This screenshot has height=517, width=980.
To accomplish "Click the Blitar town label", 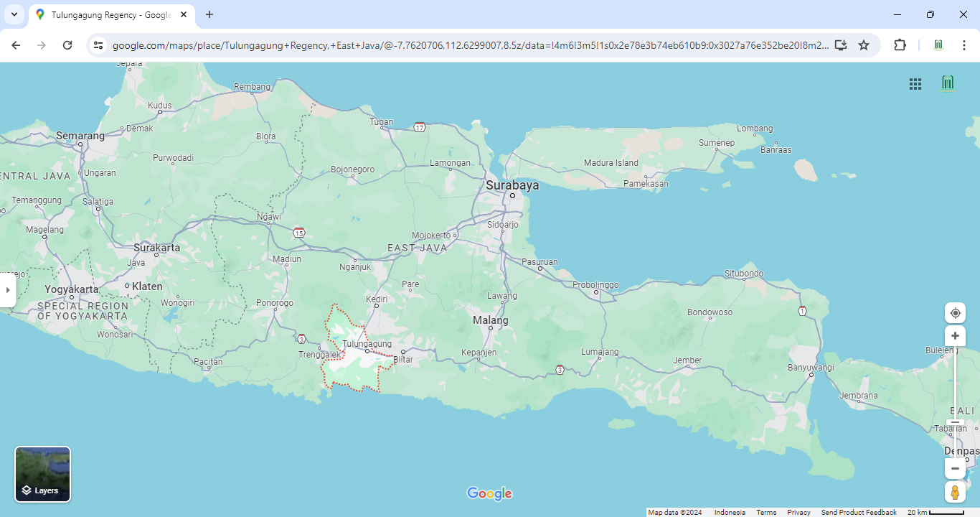I will point(404,360).
